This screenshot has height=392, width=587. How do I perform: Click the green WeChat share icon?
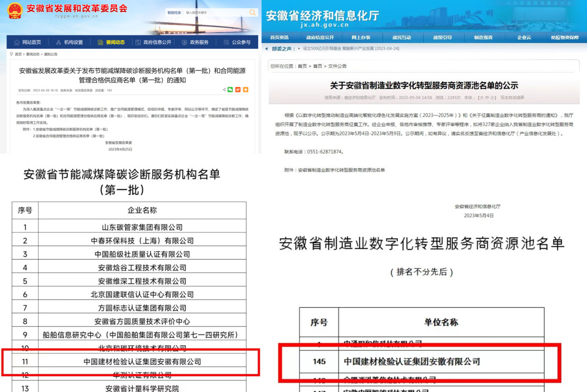coord(230,90)
